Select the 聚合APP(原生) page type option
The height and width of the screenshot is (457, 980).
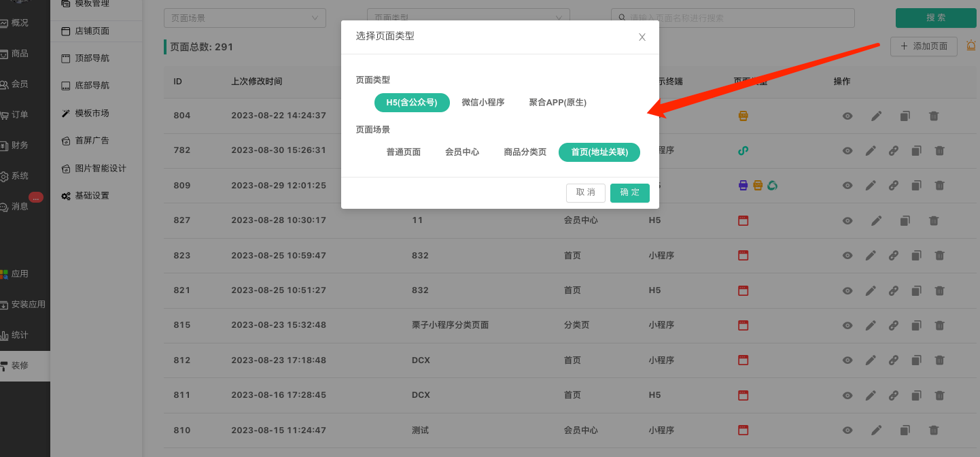557,103
